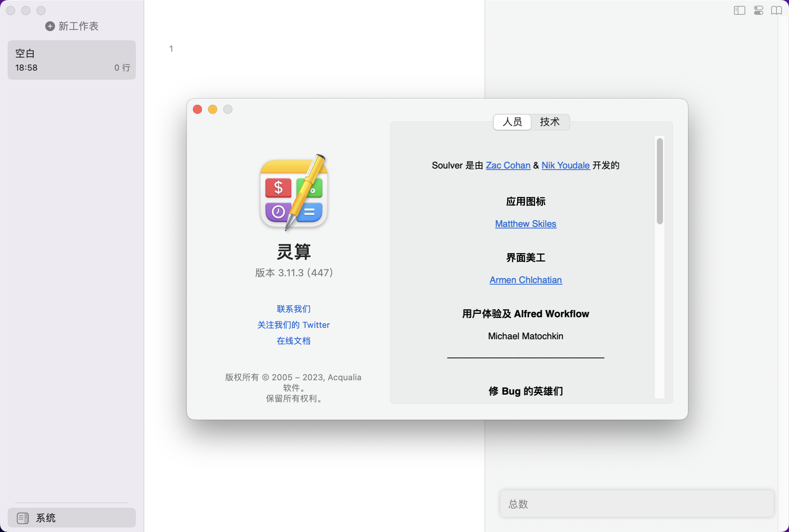Screen dimensions: 789x532
Task: Click the plus icon beside 新工作表
Action: pyautogui.click(x=50, y=26)
